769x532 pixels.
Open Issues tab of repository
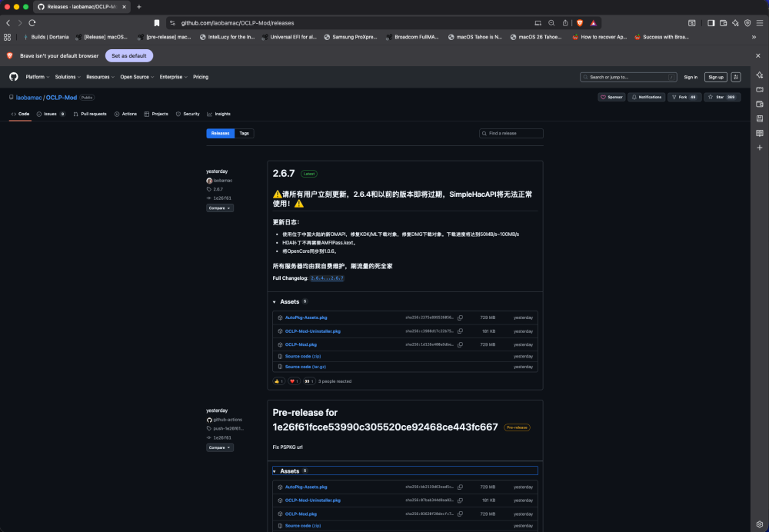click(x=51, y=114)
